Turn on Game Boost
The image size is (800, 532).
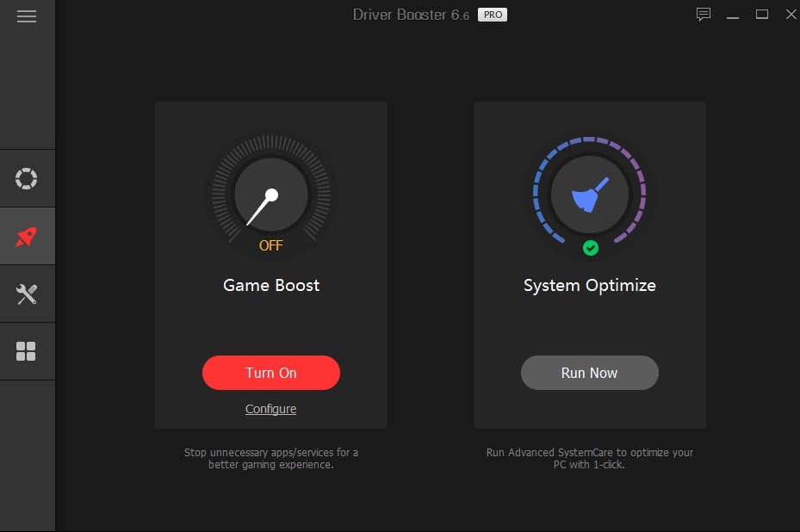point(271,373)
